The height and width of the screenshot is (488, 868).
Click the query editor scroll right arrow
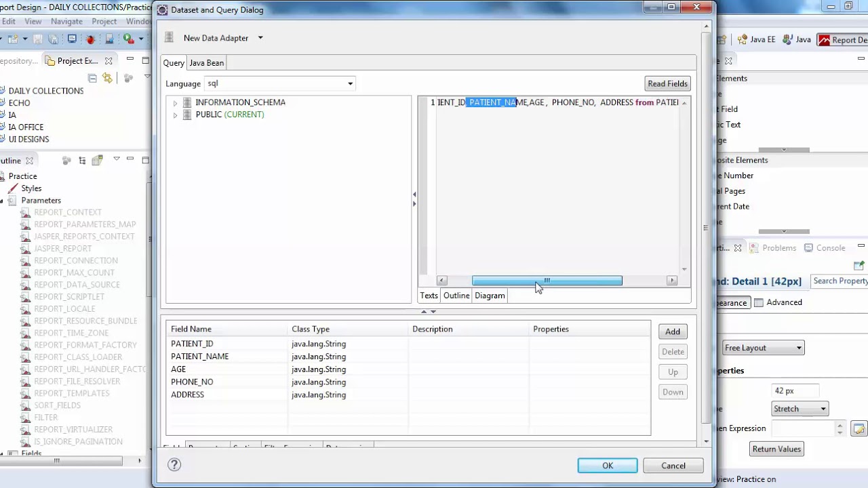672,281
